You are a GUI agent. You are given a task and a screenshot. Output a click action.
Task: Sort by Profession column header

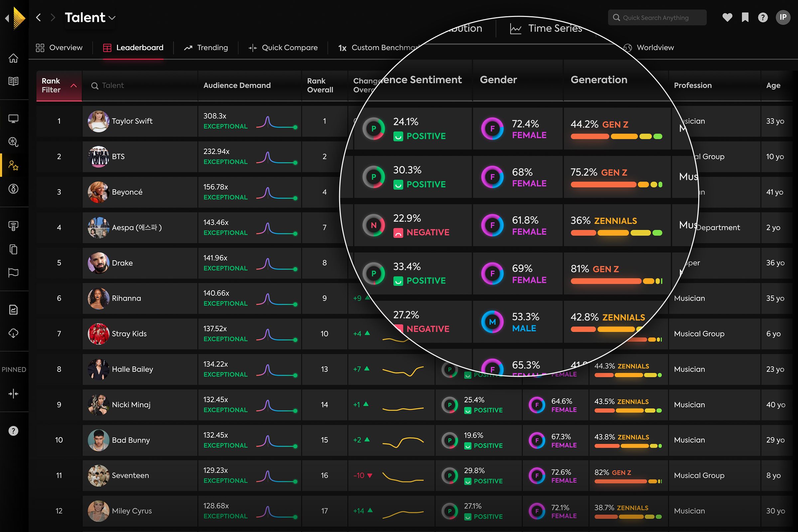click(x=693, y=85)
